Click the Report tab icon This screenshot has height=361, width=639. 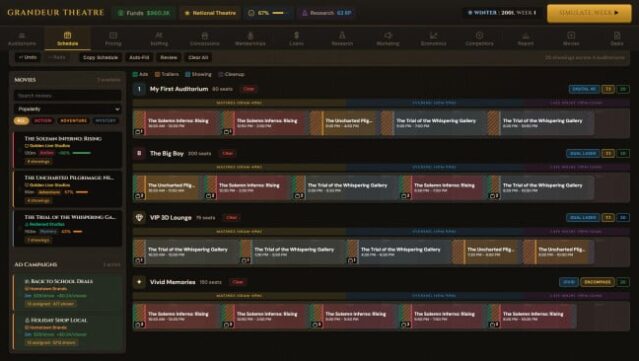(525, 35)
